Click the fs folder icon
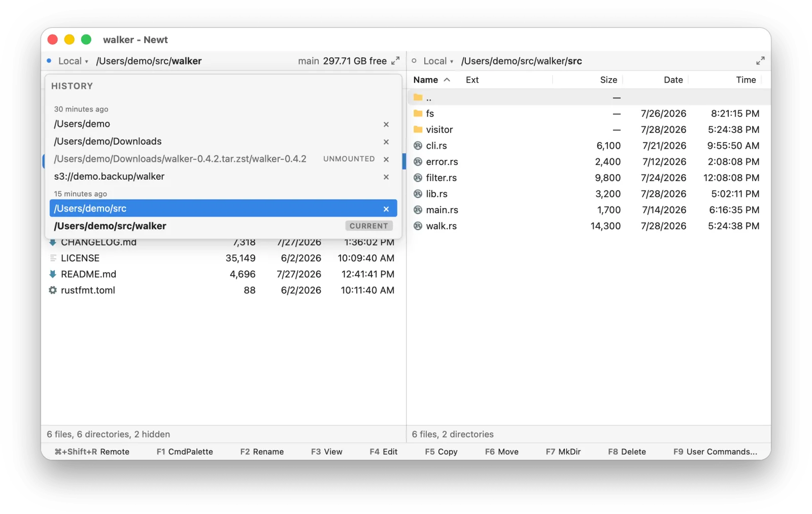 point(418,113)
